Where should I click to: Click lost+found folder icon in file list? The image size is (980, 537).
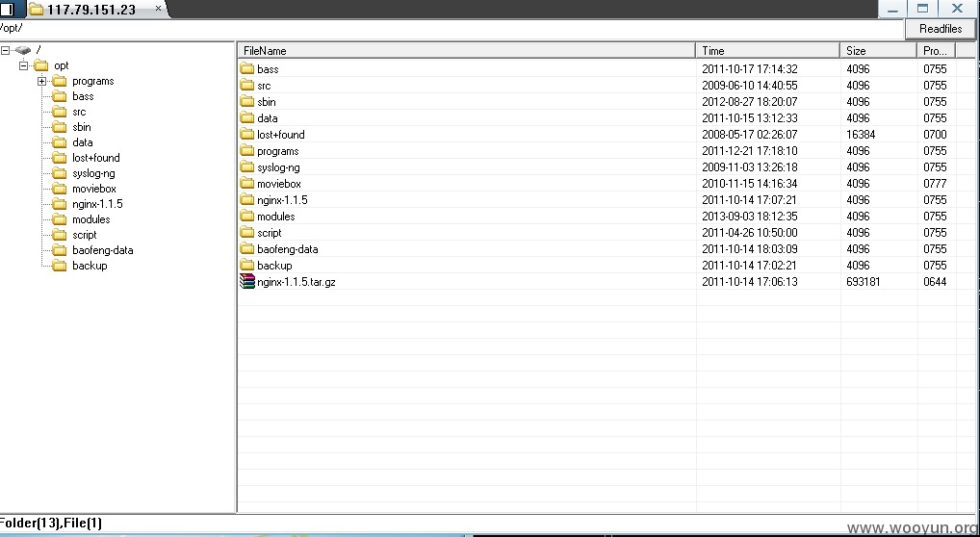[x=246, y=134]
